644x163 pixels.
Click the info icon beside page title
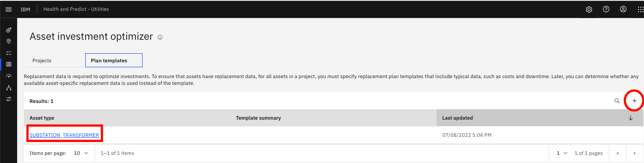pyautogui.click(x=160, y=37)
